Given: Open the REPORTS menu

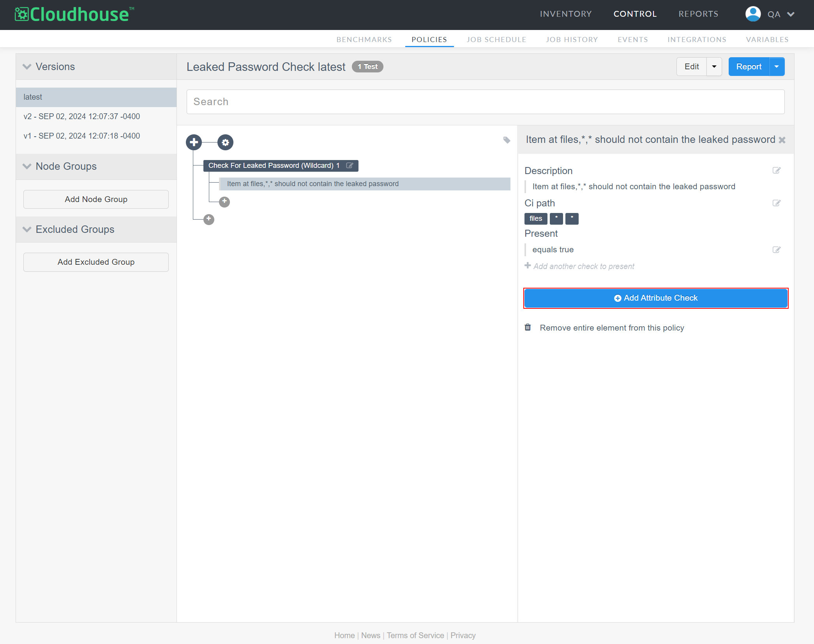Looking at the screenshot, I should point(698,14).
